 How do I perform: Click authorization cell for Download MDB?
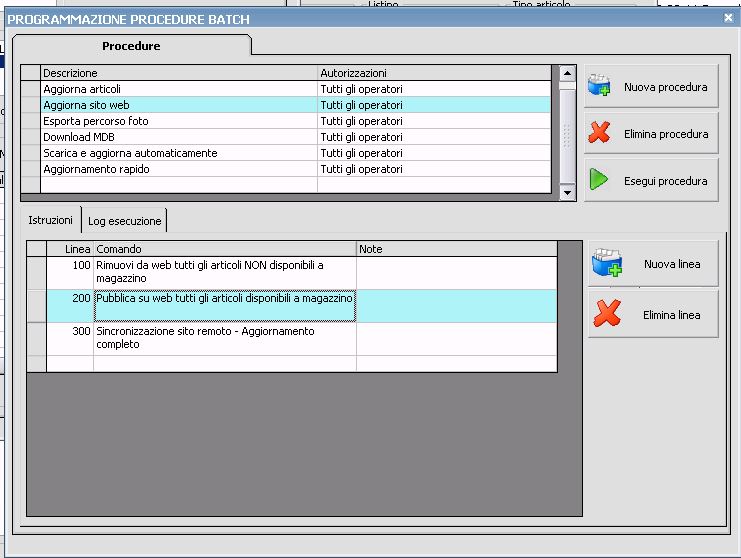tap(434, 137)
